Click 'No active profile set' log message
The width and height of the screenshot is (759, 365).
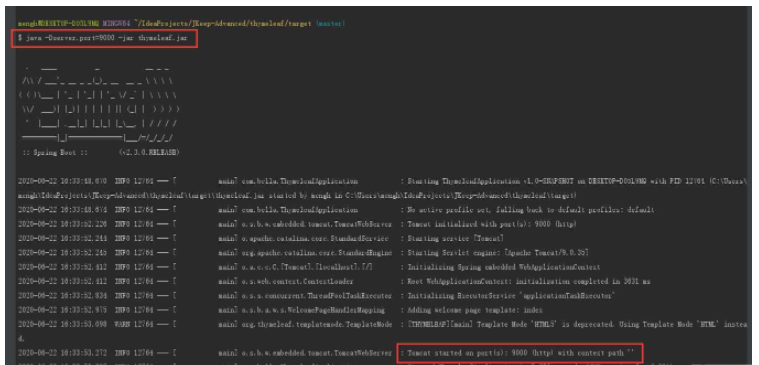pyautogui.click(x=531, y=210)
